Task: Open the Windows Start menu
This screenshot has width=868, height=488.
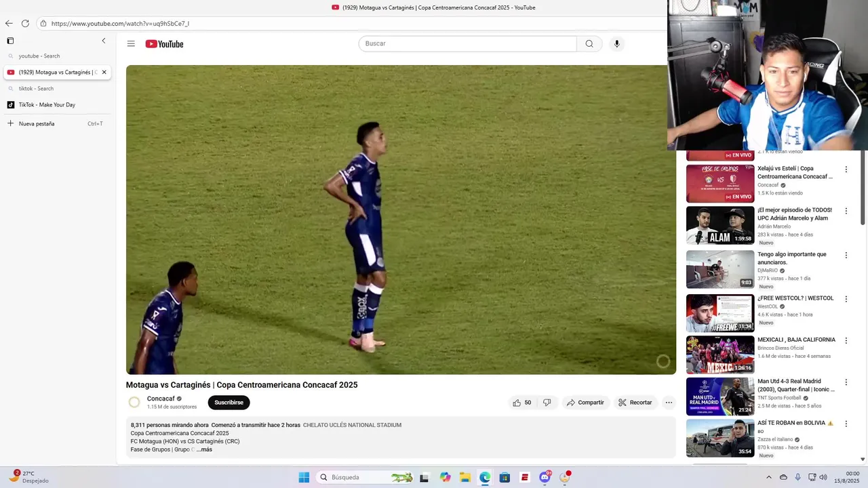Action: pos(304,477)
